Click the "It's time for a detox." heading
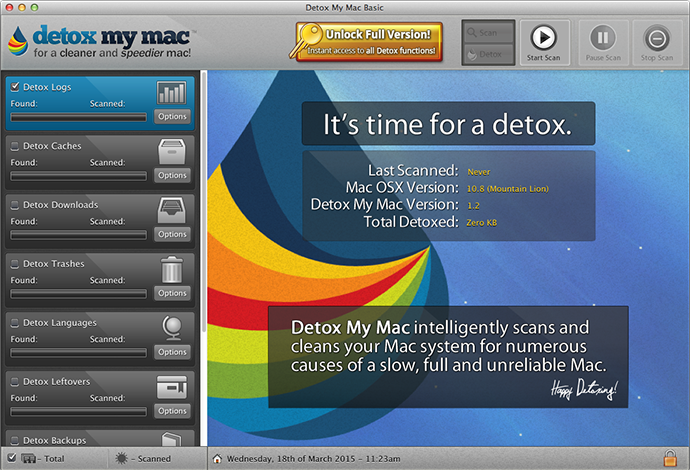 tap(448, 124)
